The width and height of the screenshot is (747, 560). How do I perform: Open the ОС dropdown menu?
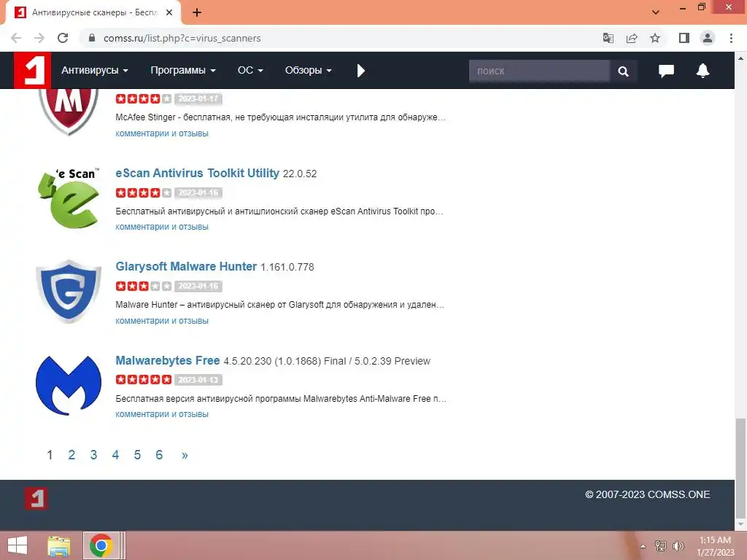(x=250, y=71)
